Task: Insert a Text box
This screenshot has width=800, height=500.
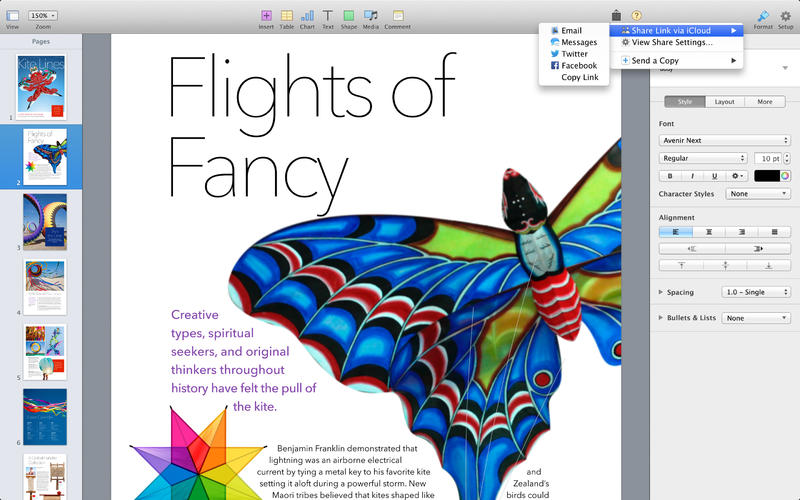Action: coord(327,16)
